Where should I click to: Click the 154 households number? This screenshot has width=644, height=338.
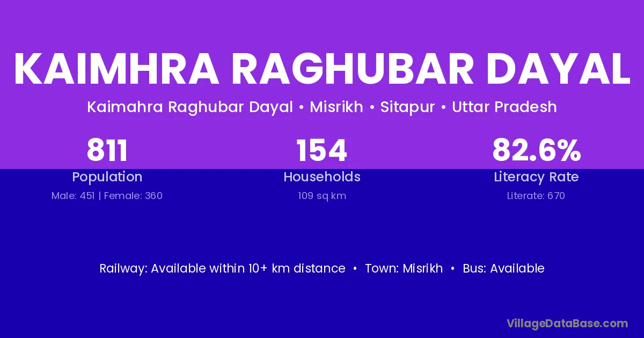click(322, 151)
